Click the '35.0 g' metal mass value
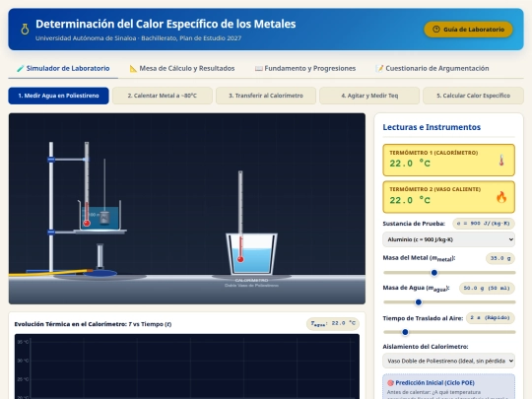The width and height of the screenshot is (532, 399). coord(500,258)
